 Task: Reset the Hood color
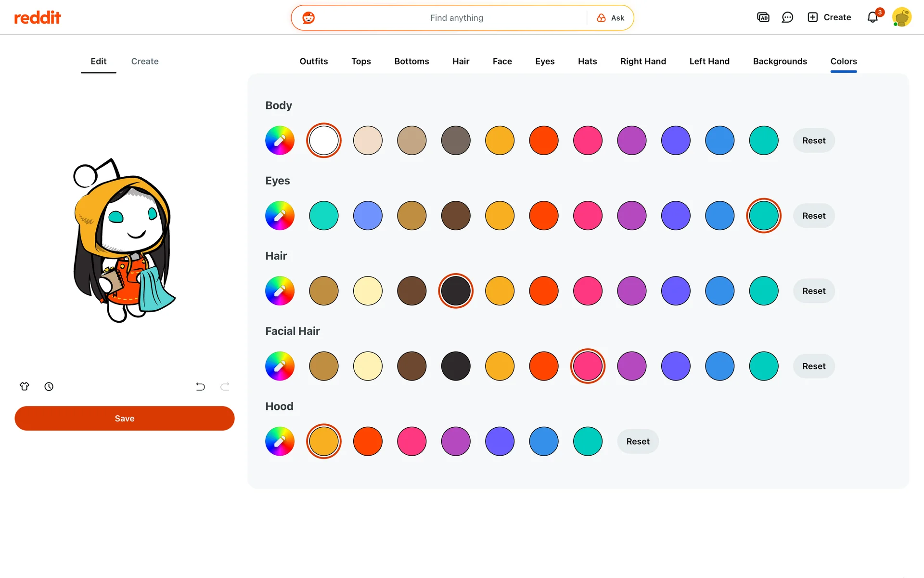638,441
